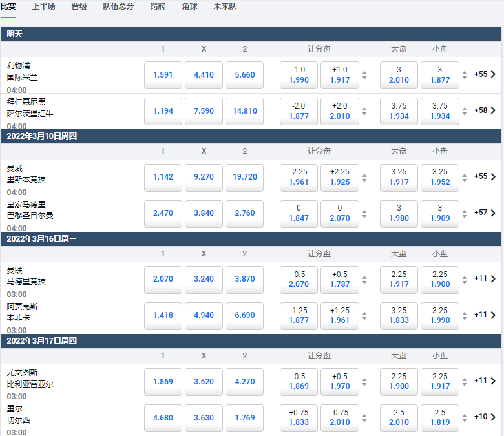Click over/under stepper arrows in 皇家马德里 row
This screenshot has width=504, height=436.
[465, 213]
